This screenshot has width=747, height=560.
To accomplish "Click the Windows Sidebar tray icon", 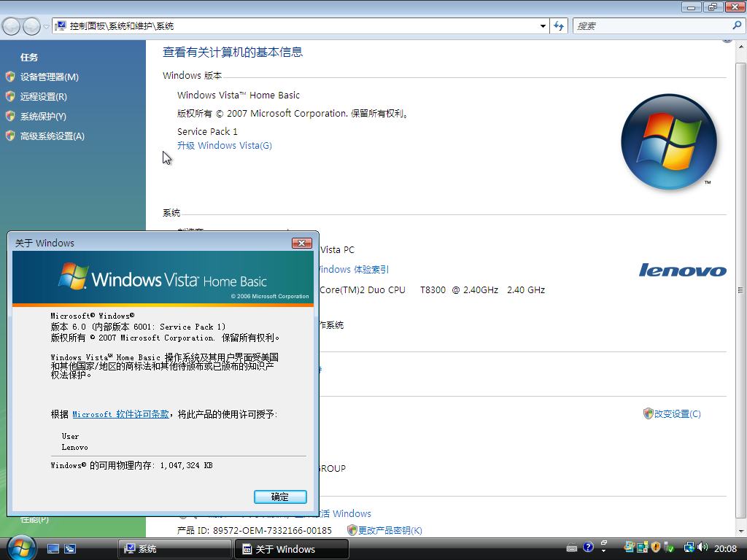I will click(642, 548).
